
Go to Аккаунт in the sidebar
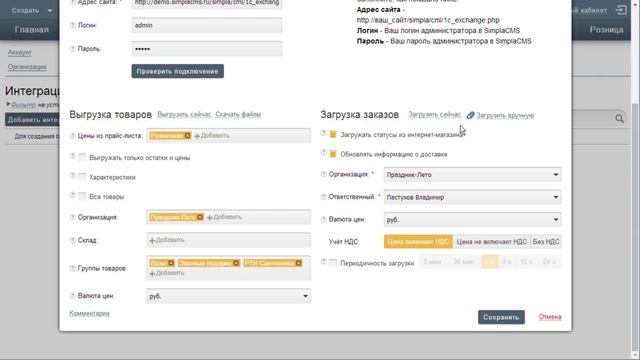pyautogui.click(x=20, y=52)
